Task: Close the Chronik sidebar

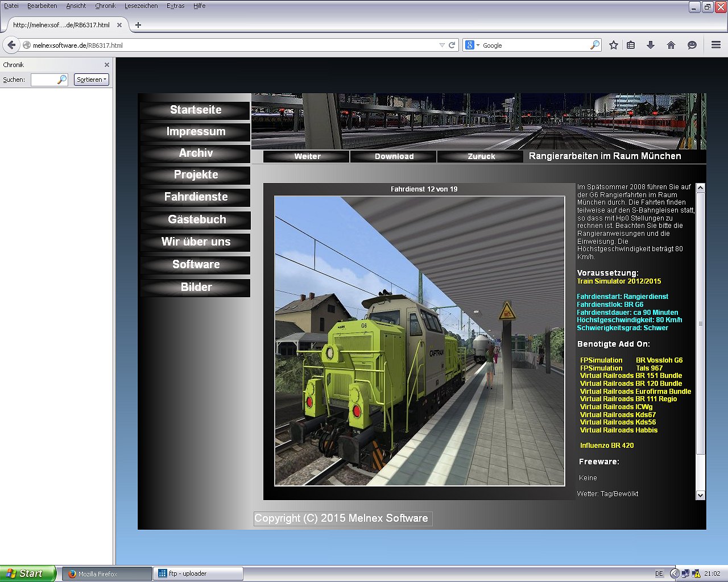Action: coord(106,65)
